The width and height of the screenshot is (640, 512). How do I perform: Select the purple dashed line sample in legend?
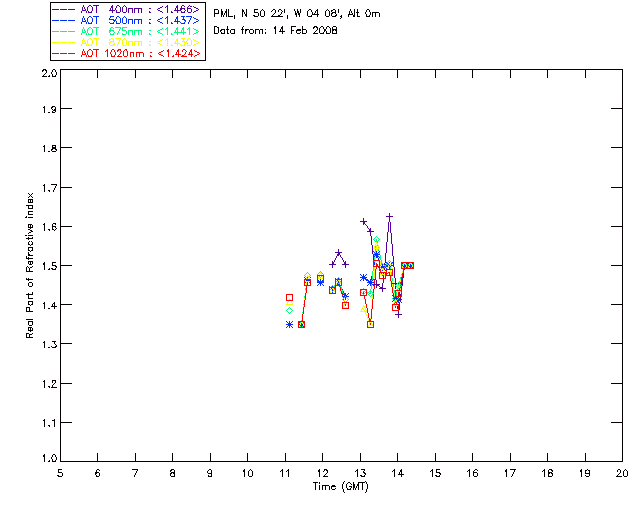(64, 9)
